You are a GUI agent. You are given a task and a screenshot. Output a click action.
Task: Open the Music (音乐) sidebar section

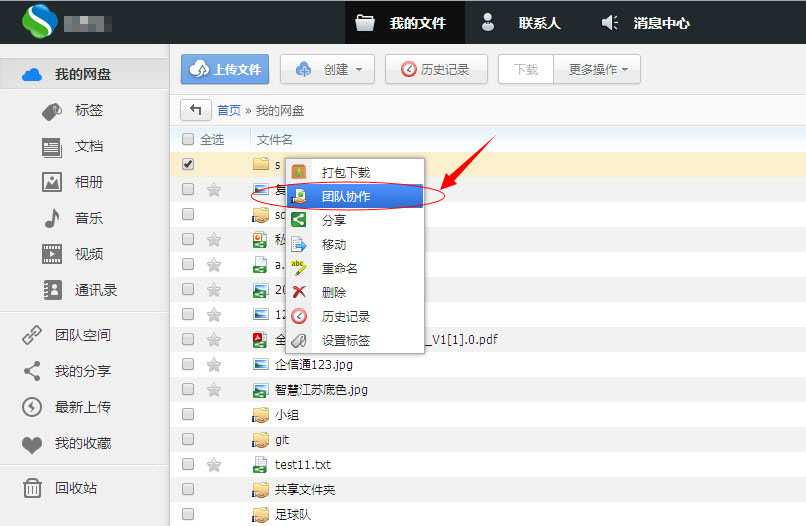point(88,218)
